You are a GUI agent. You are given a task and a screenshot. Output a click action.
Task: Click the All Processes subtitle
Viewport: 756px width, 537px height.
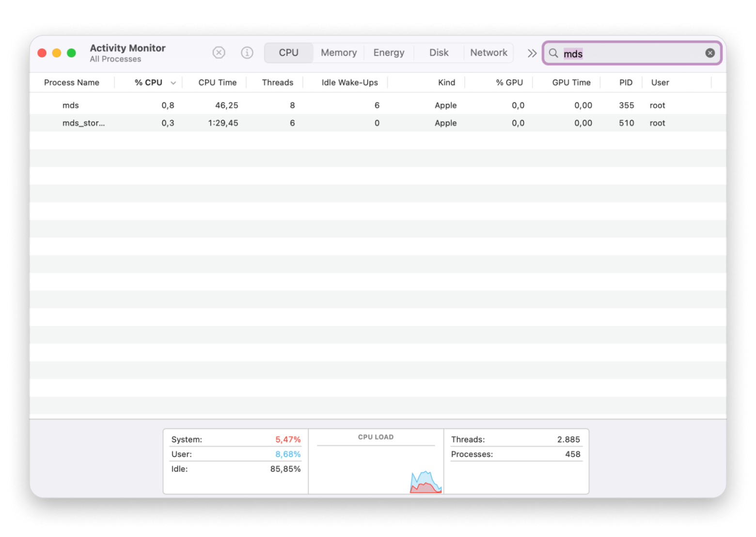pyautogui.click(x=115, y=59)
